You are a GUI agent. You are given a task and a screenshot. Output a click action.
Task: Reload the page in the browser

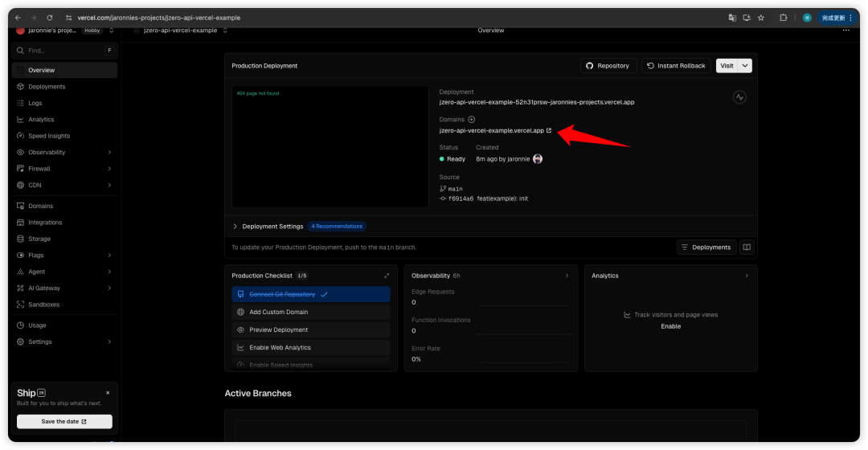pos(50,18)
